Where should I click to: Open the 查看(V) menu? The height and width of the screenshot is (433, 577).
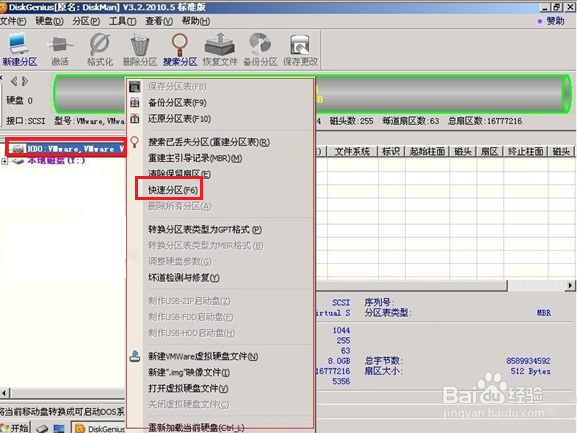159,21
